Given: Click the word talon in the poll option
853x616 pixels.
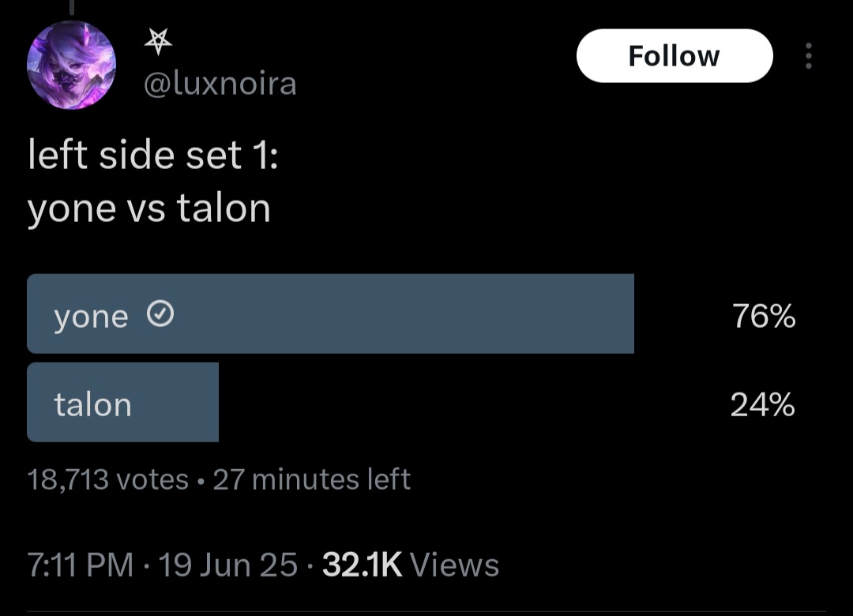Looking at the screenshot, I should point(93,405).
